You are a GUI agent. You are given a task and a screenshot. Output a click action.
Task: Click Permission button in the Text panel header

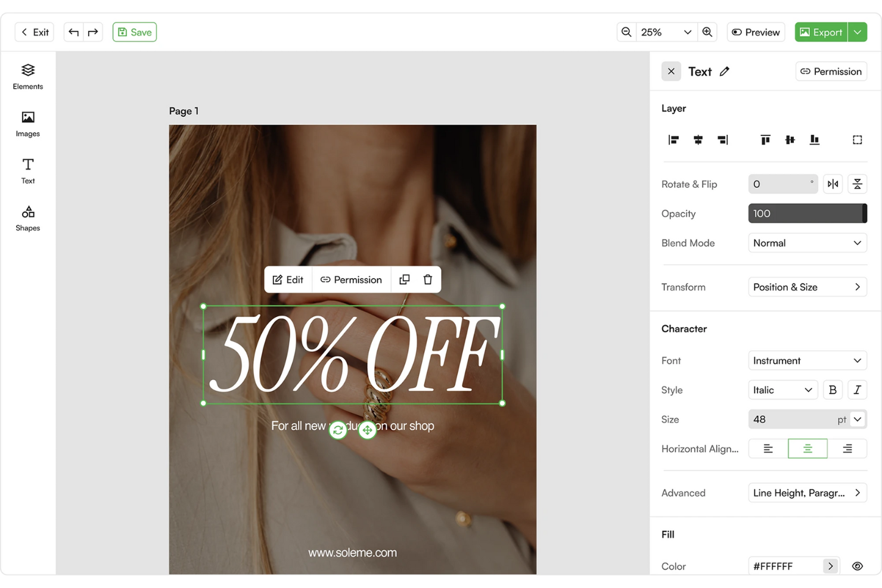(831, 71)
